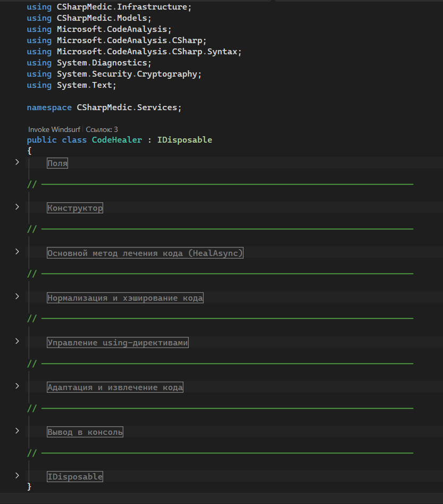This screenshot has height=504, width=443.
Task: Expand the Нормализация и хэширование кода chevron
Action: (x=17, y=296)
